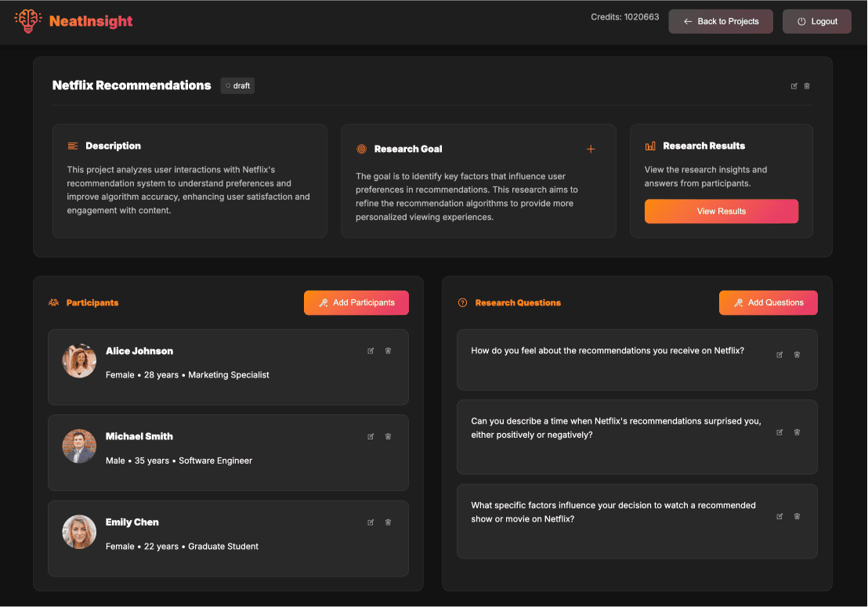868x607 pixels.
Task: Delete the question about Netflix recommendation surprises
Action: [797, 432]
